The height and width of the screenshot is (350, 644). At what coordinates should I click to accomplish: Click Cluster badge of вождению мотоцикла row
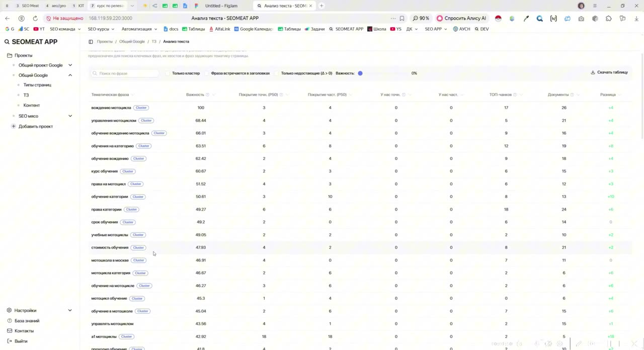141,108
